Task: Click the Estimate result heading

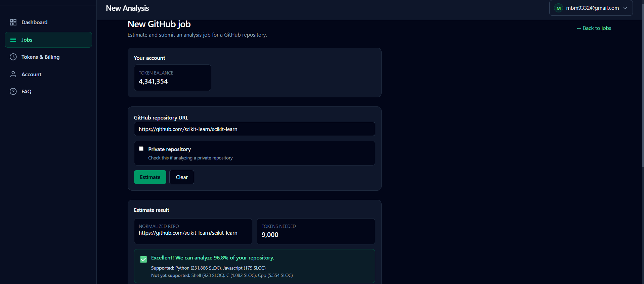Action: [x=152, y=210]
